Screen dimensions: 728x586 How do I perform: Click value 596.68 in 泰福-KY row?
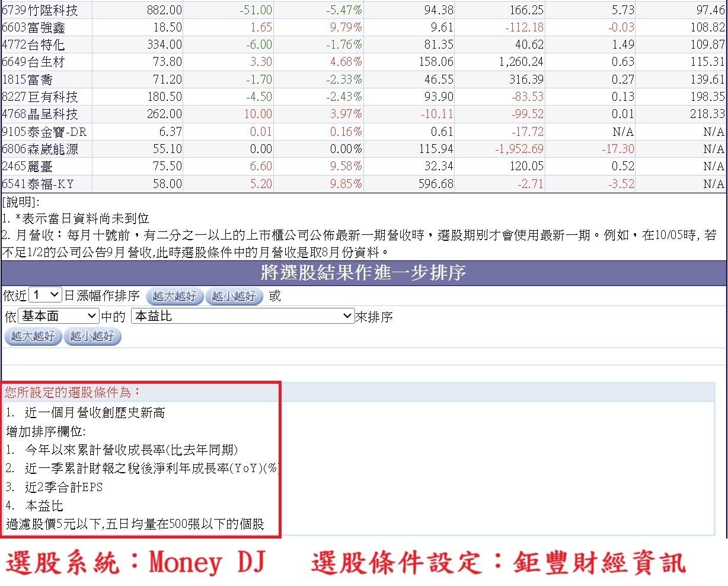tap(435, 184)
